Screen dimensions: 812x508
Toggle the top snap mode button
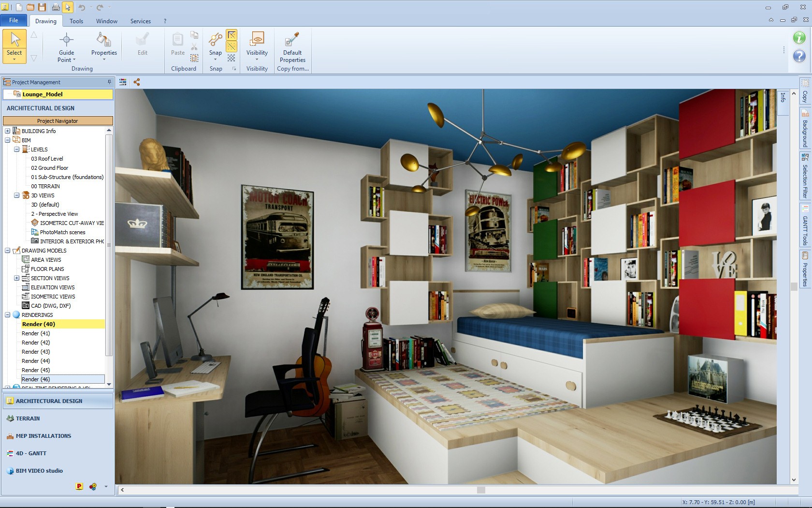pyautogui.click(x=232, y=35)
